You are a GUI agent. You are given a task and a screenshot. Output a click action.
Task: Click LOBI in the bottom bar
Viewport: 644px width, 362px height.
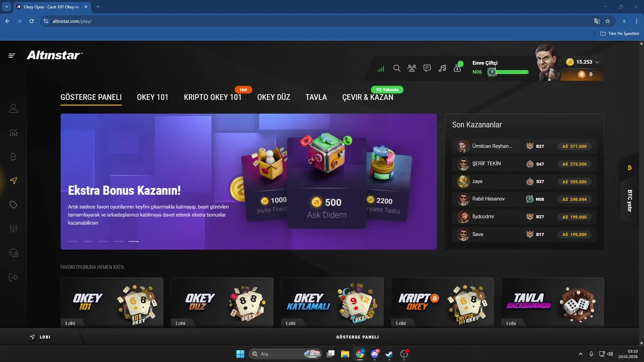tap(40, 337)
